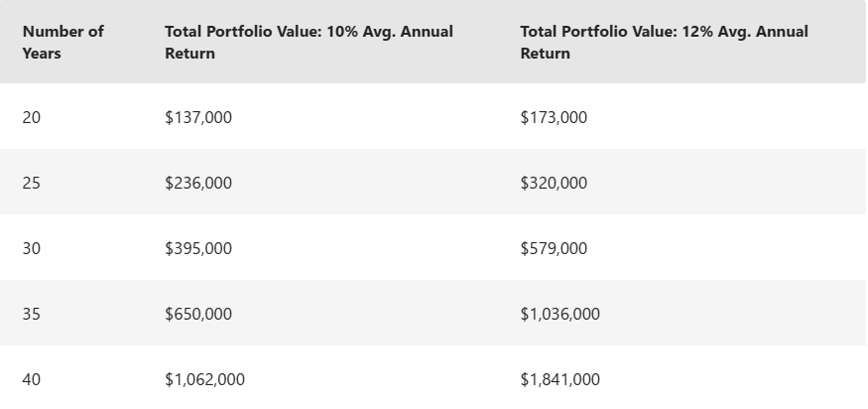This screenshot has width=868, height=409.
Task: Click the 40 years row label
Action: (x=32, y=379)
